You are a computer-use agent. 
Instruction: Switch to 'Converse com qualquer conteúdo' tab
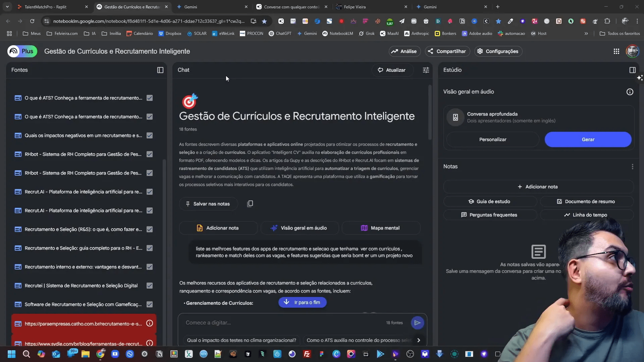[292, 7]
